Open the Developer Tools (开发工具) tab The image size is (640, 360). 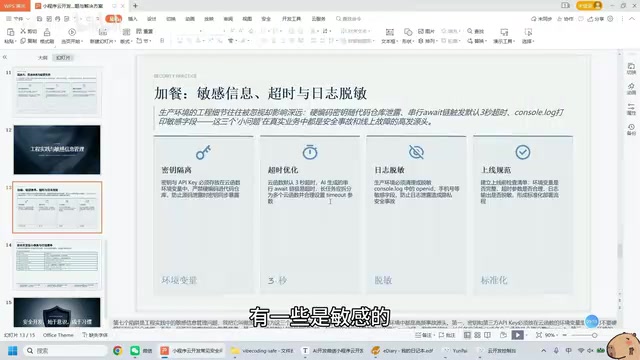click(291, 19)
